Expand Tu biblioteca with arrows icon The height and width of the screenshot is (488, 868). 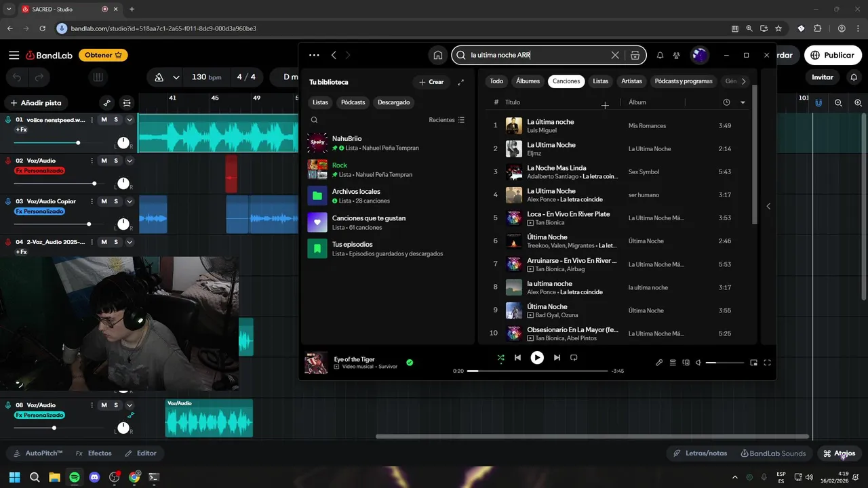[461, 82]
